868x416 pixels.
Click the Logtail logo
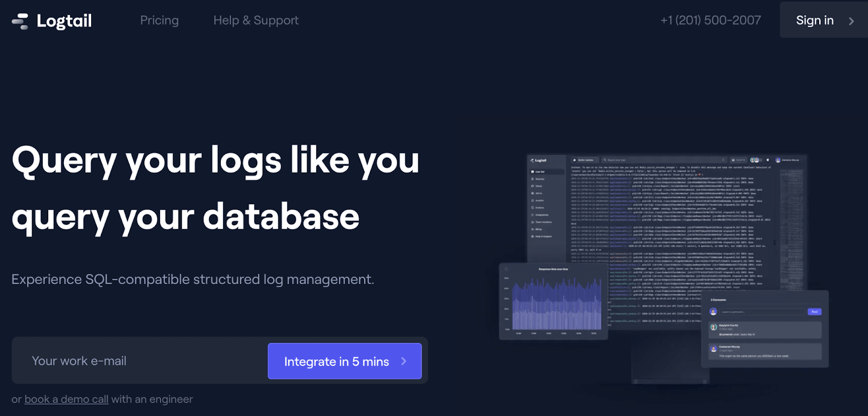coord(52,21)
